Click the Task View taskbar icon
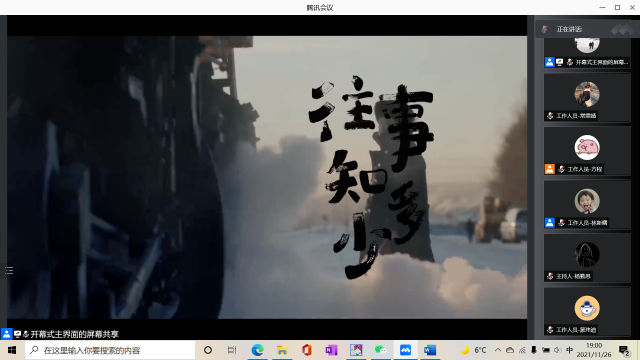 click(x=232, y=350)
